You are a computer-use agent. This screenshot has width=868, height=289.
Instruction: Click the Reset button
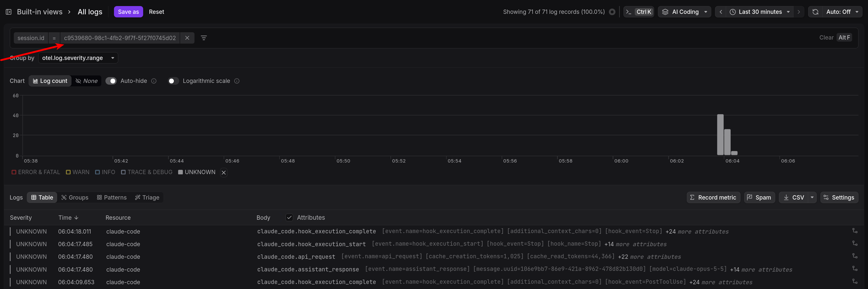(x=156, y=12)
